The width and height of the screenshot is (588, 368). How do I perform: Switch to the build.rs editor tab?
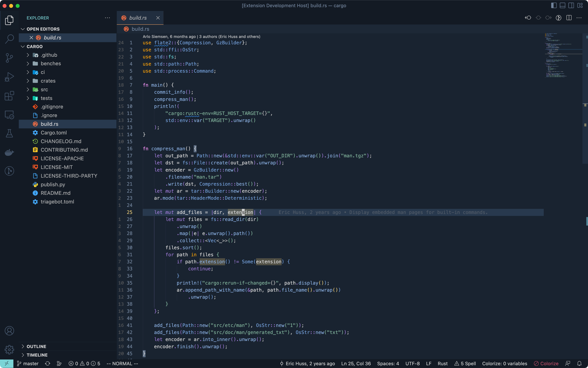pyautogui.click(x=138, y=18)
